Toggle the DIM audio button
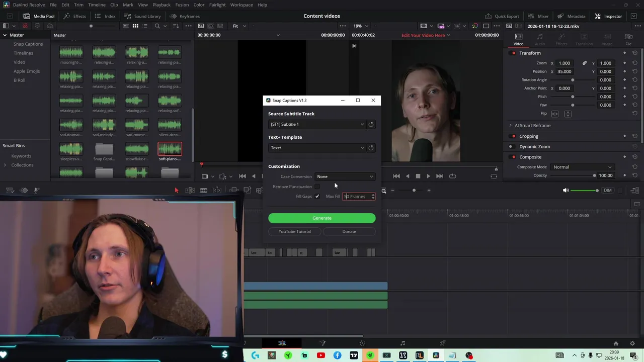Screen dimensions: 644x362 point(607,191)
